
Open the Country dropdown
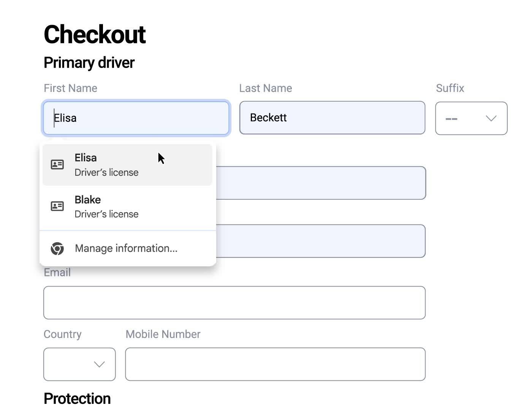(79, 364)
